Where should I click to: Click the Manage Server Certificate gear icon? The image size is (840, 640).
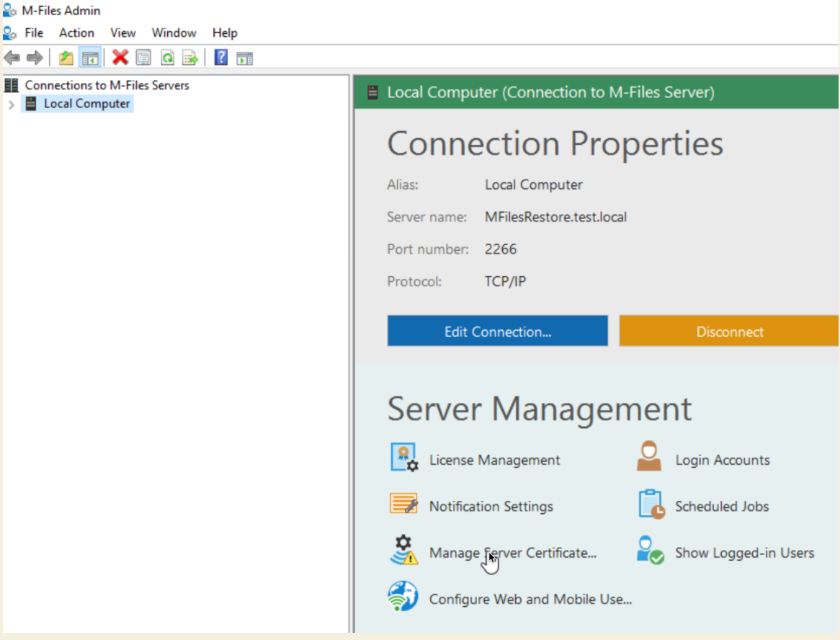[403, 550]
